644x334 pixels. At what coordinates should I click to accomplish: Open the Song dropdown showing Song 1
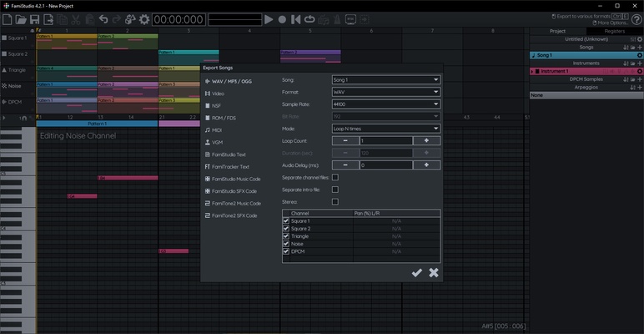pos(386,80)
